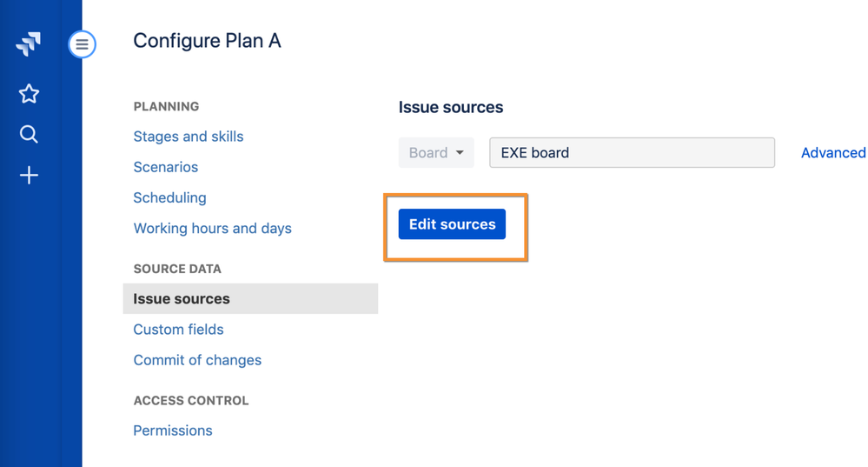
Task: Open the search magnifier icon
Action: (x=29, y=134)
